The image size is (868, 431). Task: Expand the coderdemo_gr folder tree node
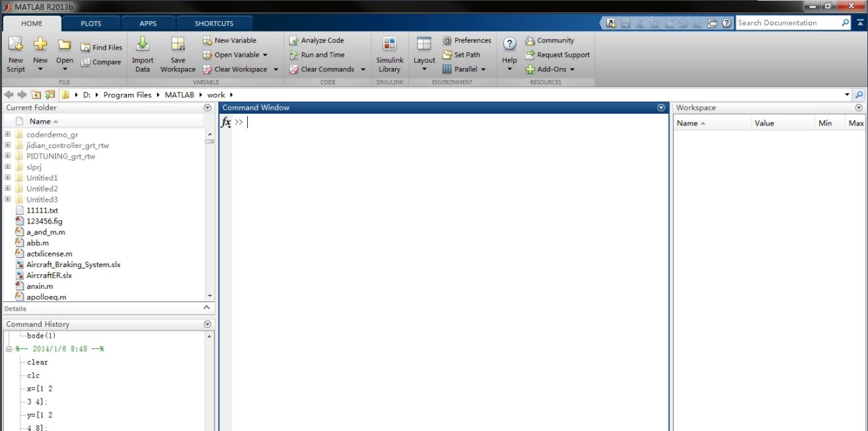click(8, 135)
